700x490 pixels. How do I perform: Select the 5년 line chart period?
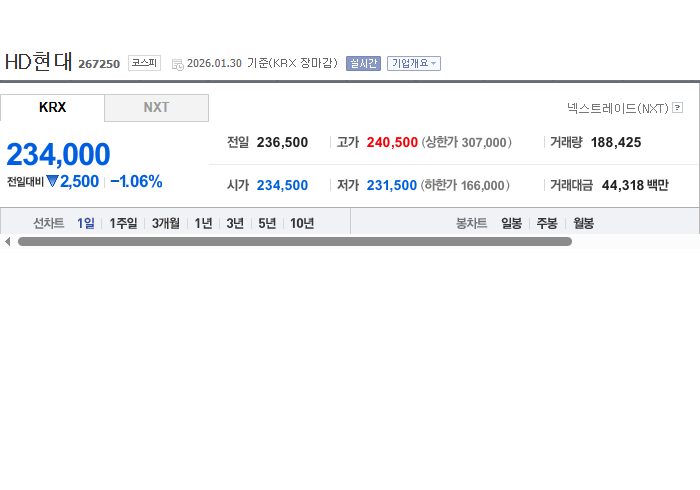(x=267, y=223)
